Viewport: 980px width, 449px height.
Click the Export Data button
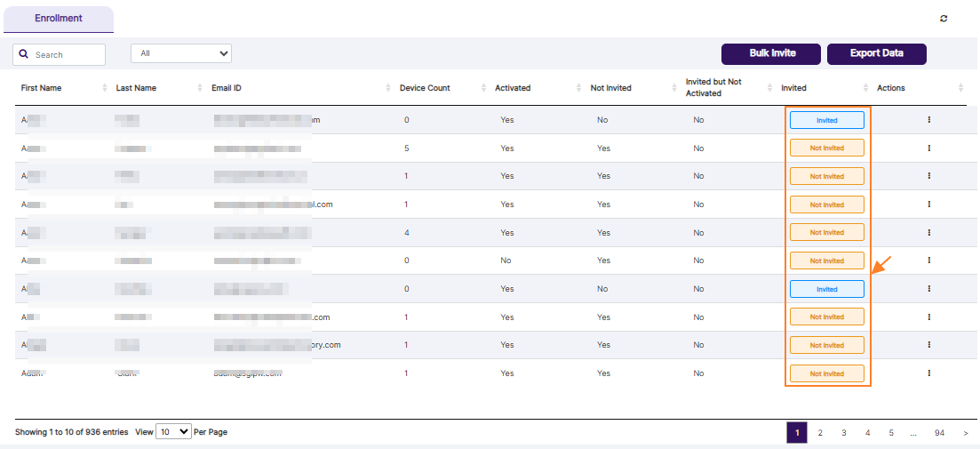coord(876,53)
